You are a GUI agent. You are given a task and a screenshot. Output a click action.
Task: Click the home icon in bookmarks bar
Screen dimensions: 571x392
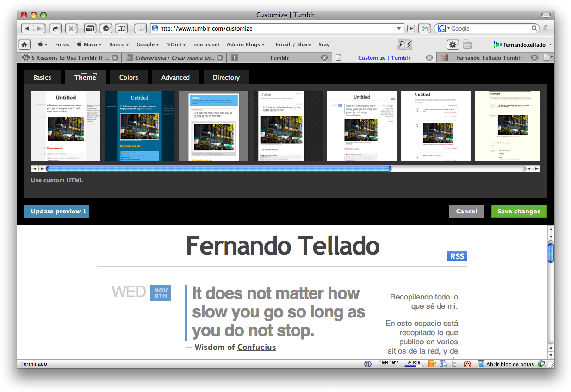tap(25, 44)
